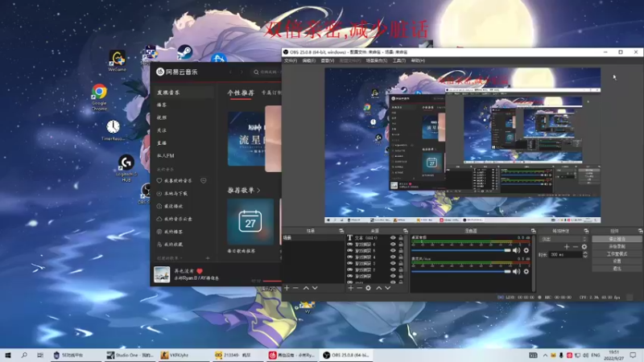Open WeGame desktop icon

[x=117, y=61]
